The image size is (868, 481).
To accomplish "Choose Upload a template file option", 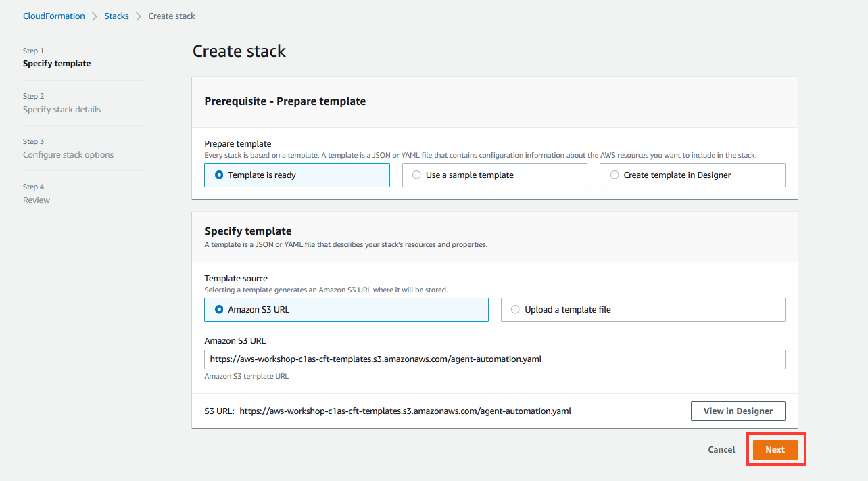I will point(643,310).
